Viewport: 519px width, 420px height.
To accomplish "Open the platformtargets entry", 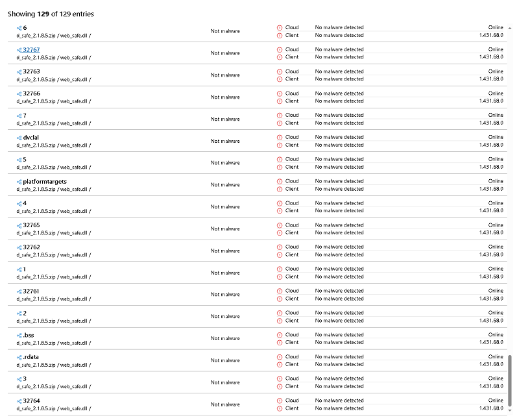I will pyautogui.click(x=45, y=182).
